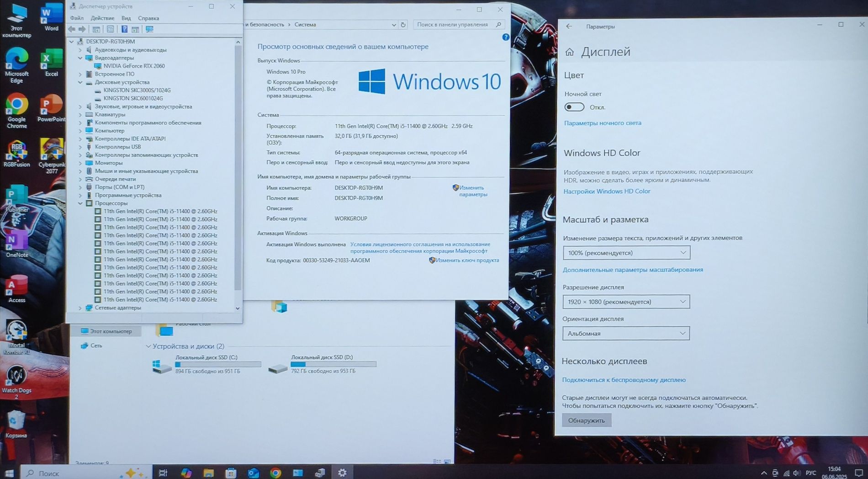Open the Recycle Bin (Корзина) icon
Screen dimensions: 868x479
click(x=16, y=424)
